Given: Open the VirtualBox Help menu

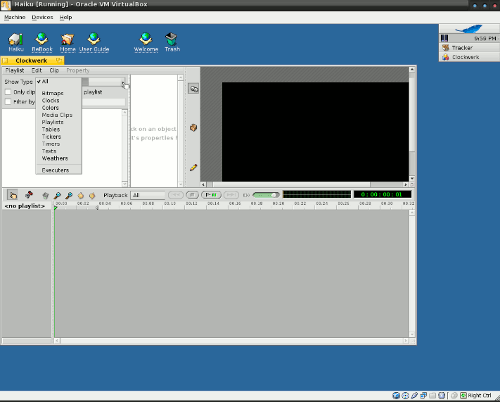Looking at the screenshot, I should click(66, 17).
